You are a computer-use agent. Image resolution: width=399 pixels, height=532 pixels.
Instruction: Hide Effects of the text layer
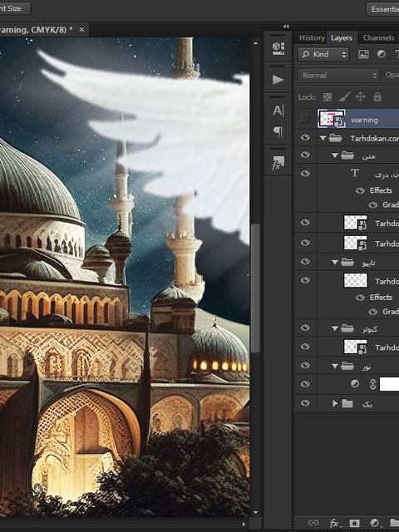click(x=360, y=190)
